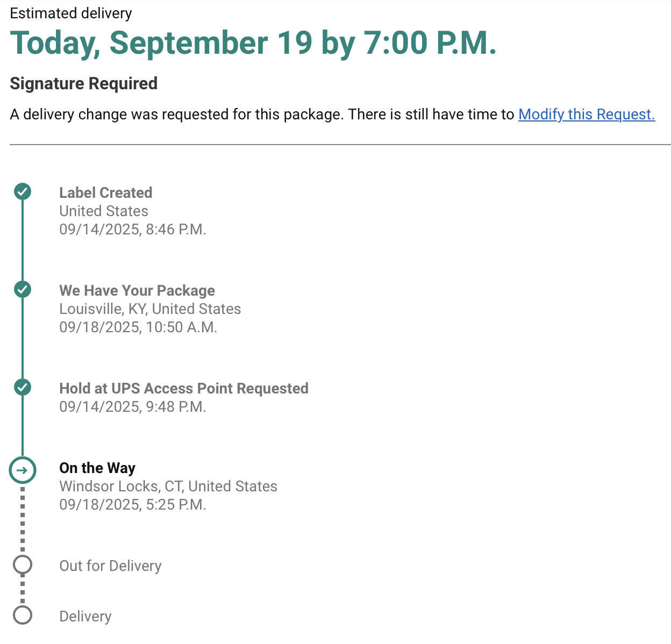Click the Estimated delivery label
This screenshot has height=644, width=671.
click(71, 13)
